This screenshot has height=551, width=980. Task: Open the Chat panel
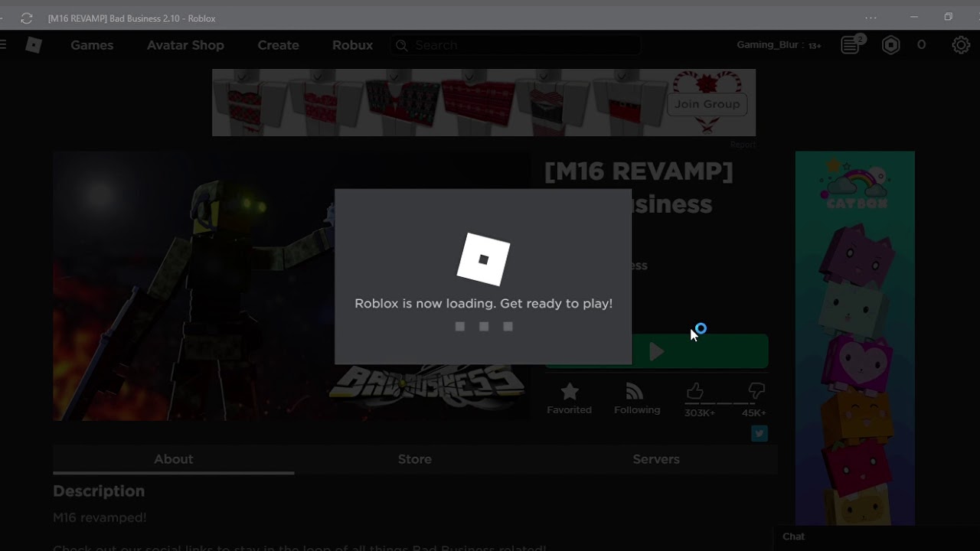click(875, 536)
